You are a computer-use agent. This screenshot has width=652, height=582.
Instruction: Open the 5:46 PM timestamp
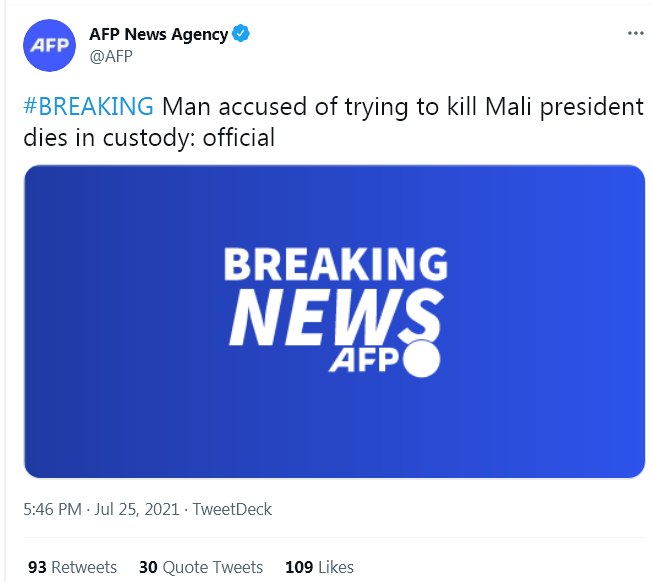pos(52,509)
